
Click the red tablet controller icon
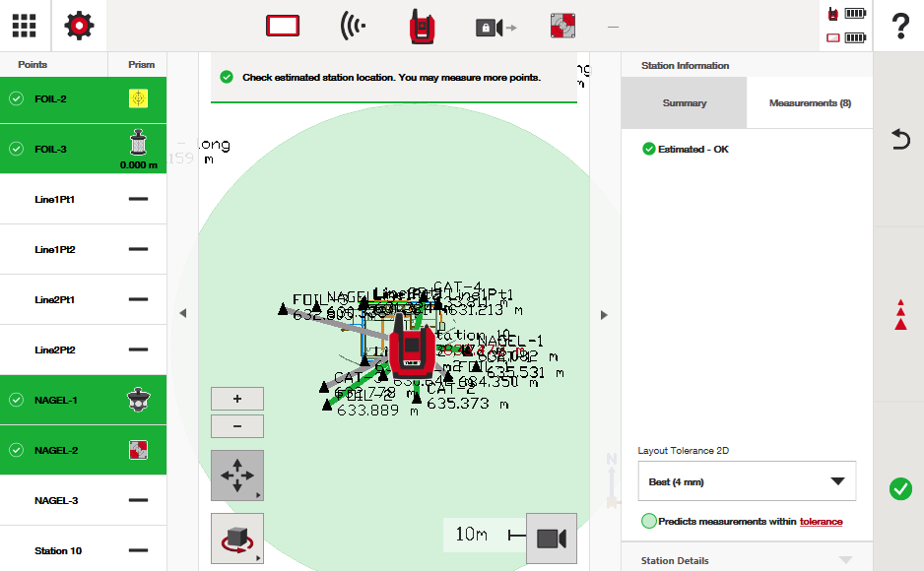[283, 27]
